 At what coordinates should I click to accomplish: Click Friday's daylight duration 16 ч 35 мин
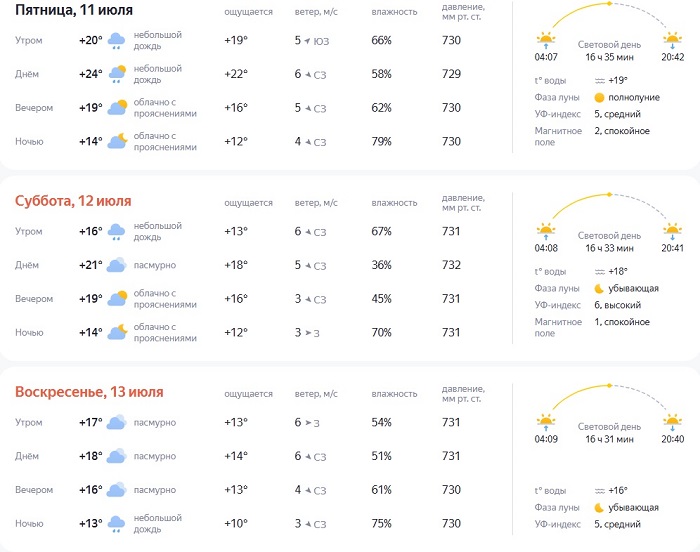605,58
